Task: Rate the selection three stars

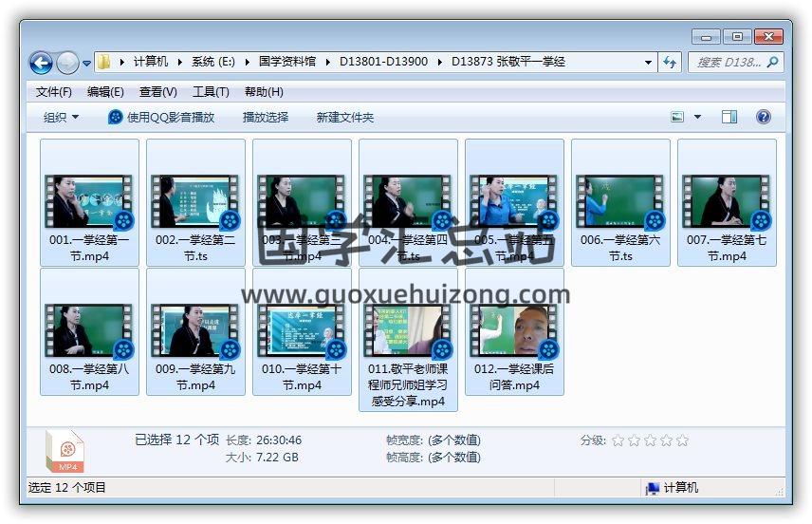Action: (651, 440)
